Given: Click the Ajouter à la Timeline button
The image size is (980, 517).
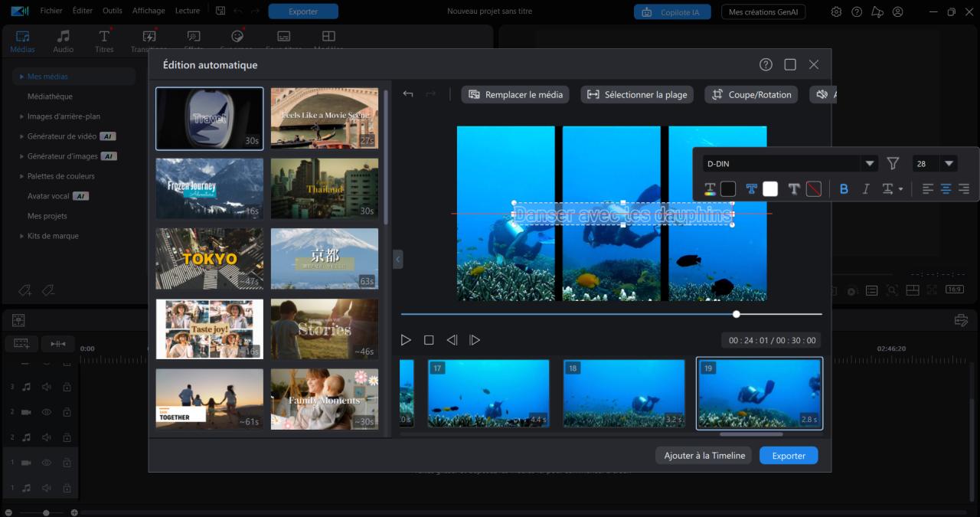Looking at the screenshot, I should tap(704, 455).
